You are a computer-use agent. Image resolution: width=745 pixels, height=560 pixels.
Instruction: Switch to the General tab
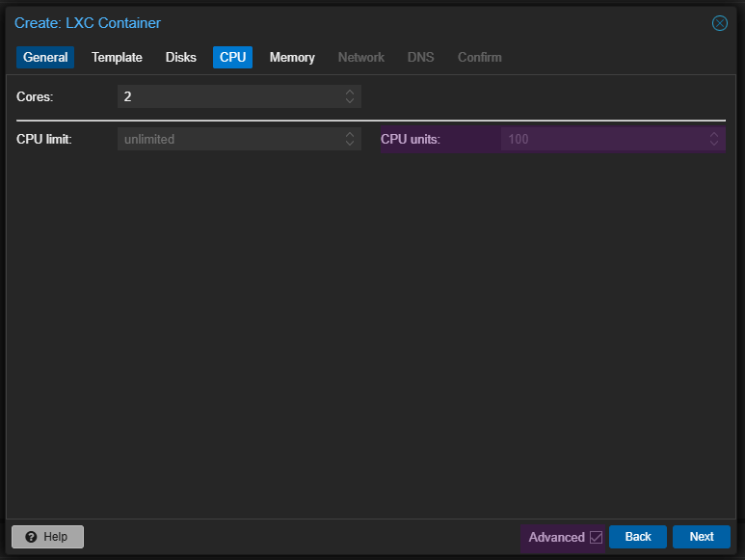[x=45, y=57]
